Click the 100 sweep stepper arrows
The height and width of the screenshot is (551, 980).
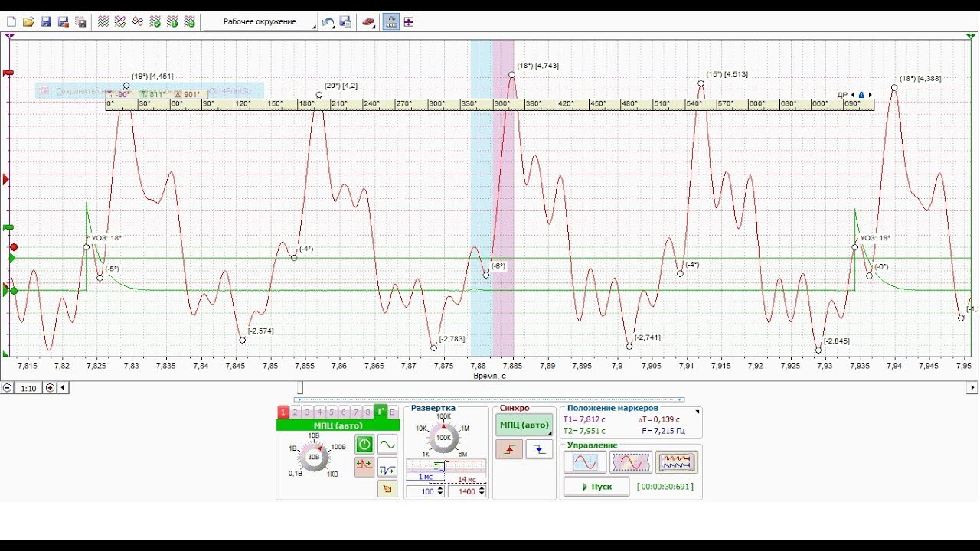[440, 491]
